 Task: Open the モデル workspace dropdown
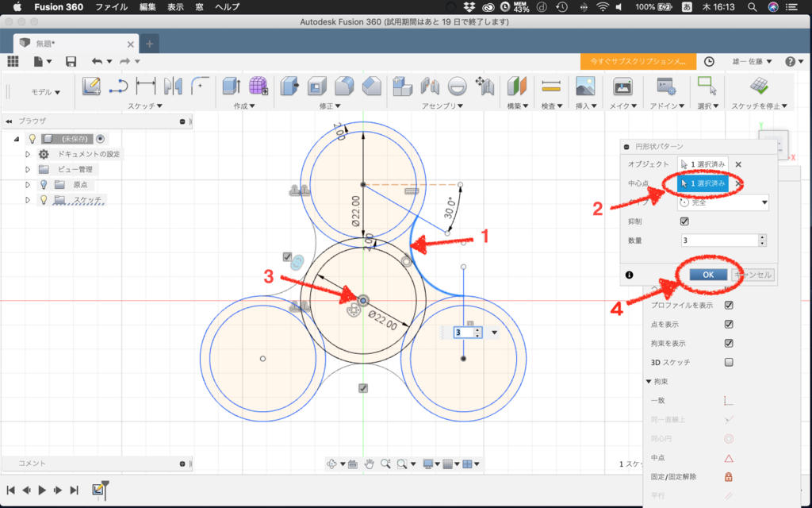point(45,92)
